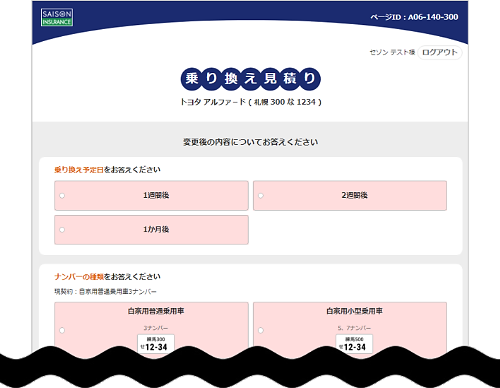Click the 1か月後 option card label
Image resolution: width=500 pixels, height=388 pixels.
coord(156,229)
